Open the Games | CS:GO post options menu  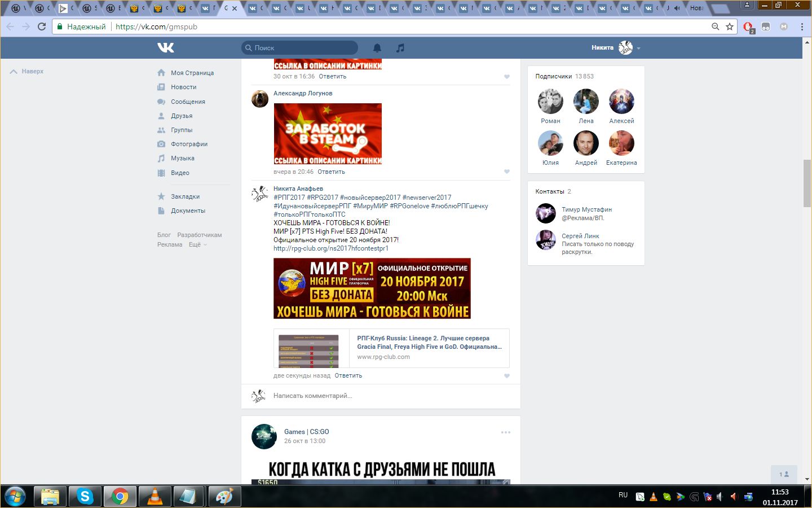point(506,432)
